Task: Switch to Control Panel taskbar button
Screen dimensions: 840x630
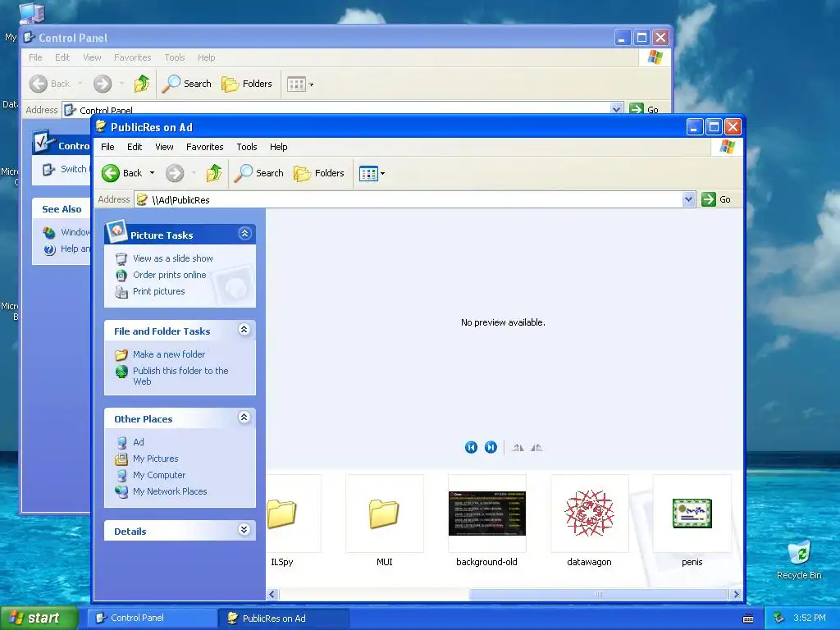Action: 152,618
